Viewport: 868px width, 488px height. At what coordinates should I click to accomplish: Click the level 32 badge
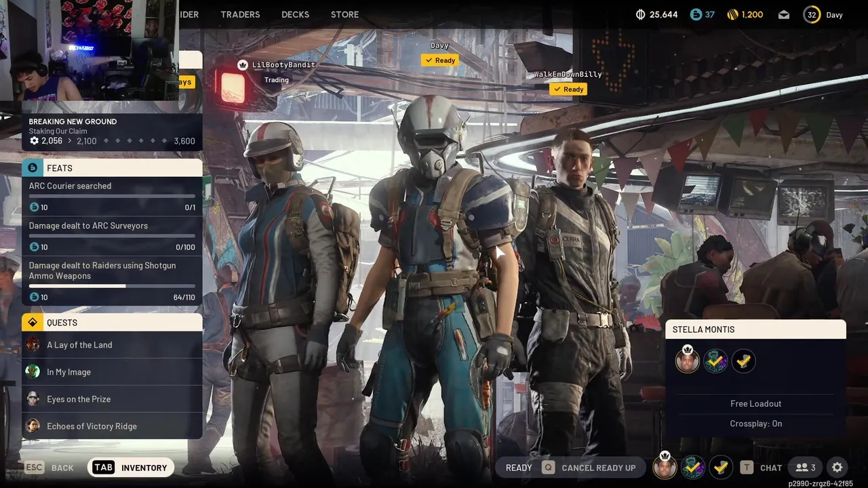click(x=812, y=14)
